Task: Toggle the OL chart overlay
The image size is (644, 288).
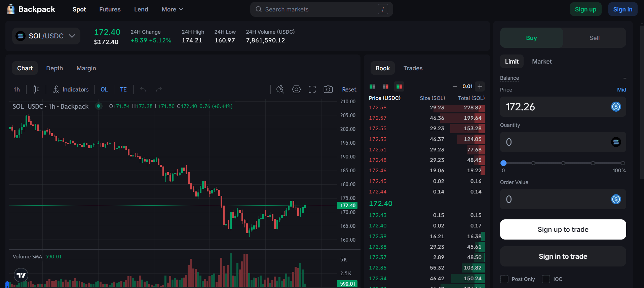Action: pyautogui.click(x=104, y=89)
